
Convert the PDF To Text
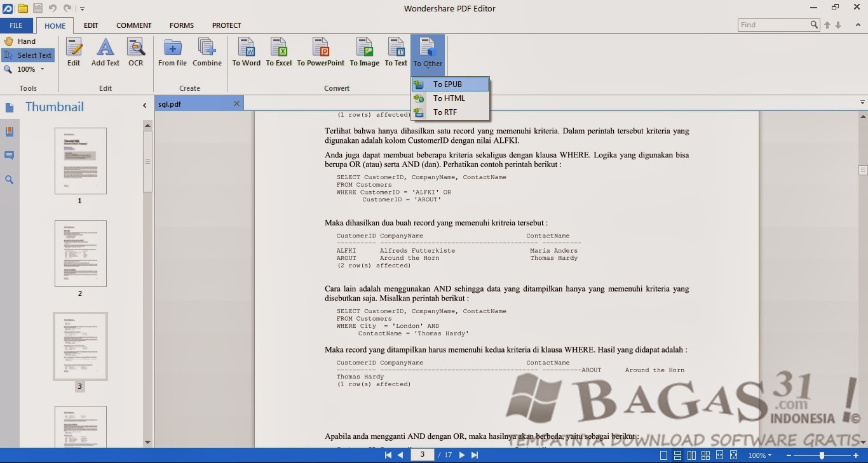(x=396, y=52)
